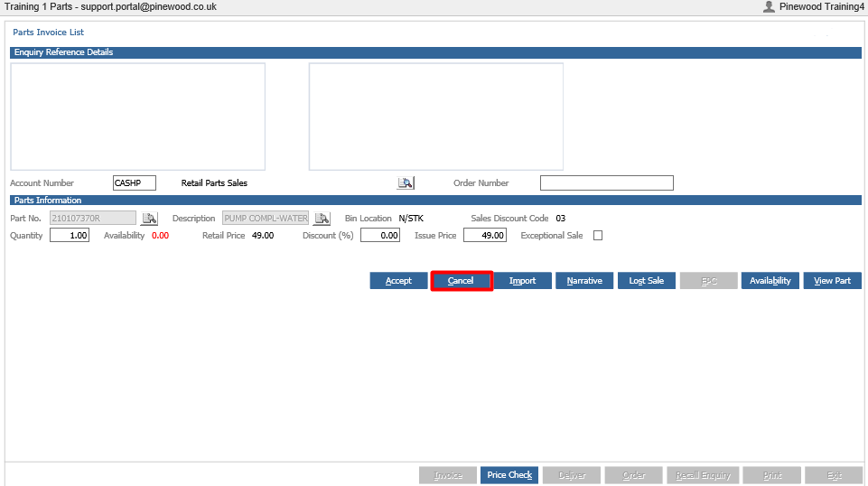Click the Print button
This screenshot has width=868, height=486.
point(772,475)
